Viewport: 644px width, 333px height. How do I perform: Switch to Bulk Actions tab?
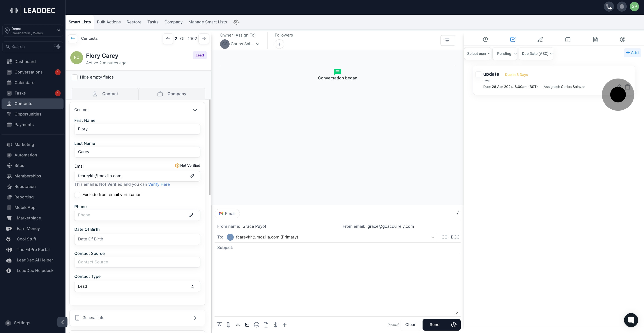[109, 22]
